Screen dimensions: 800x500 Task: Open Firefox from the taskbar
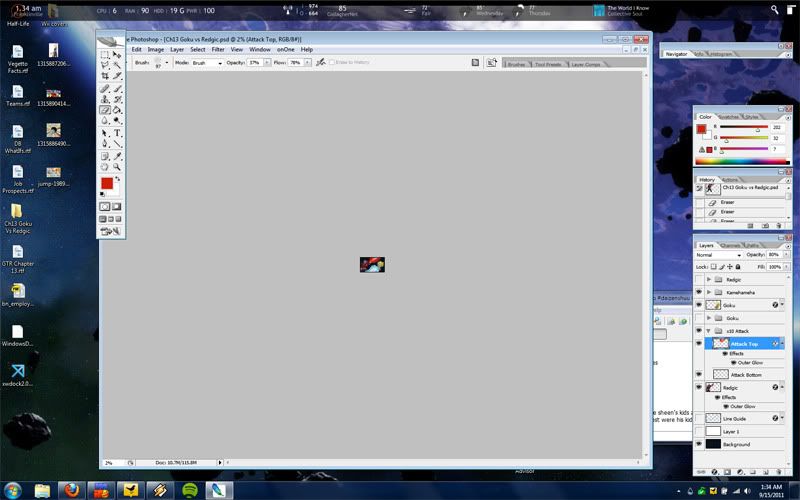(x=70, y=490)
